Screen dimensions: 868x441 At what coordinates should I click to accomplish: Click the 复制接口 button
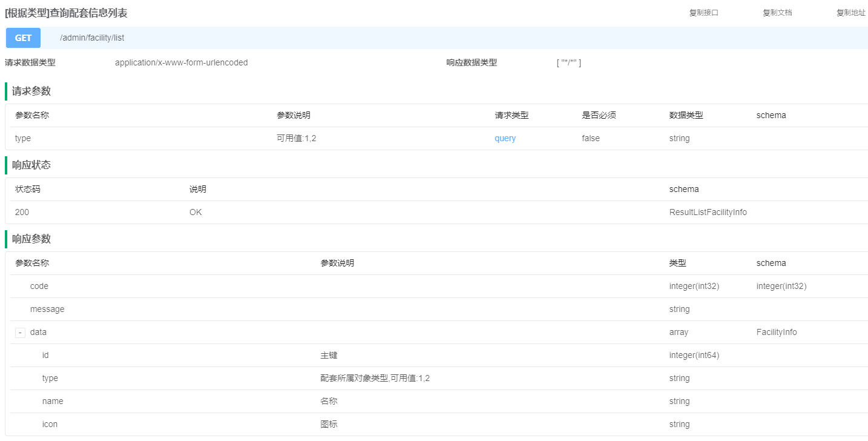pyautogui.click(x=703, y=13)
